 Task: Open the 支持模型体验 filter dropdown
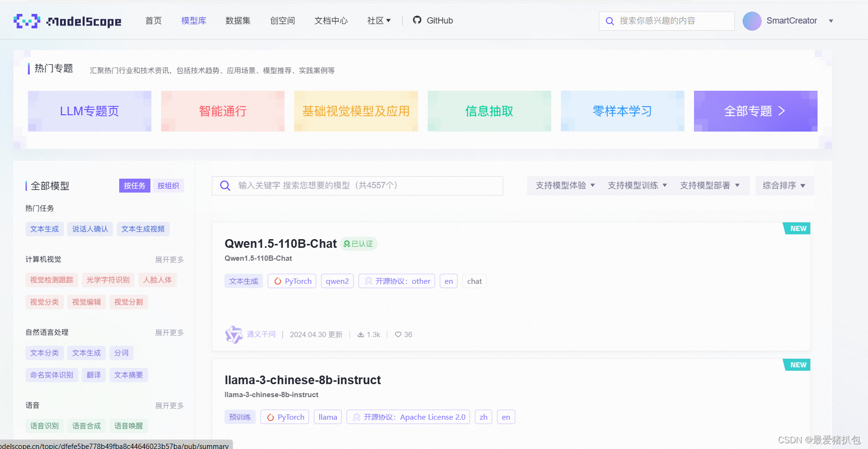[565, 185]
